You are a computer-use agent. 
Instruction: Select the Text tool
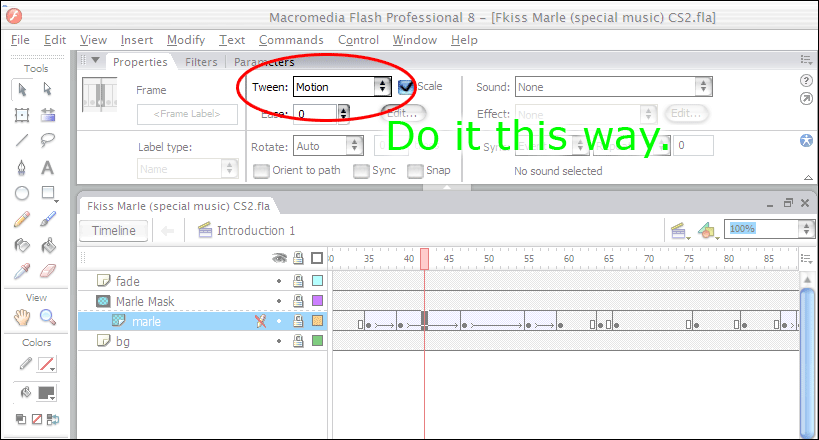point(47,167)
